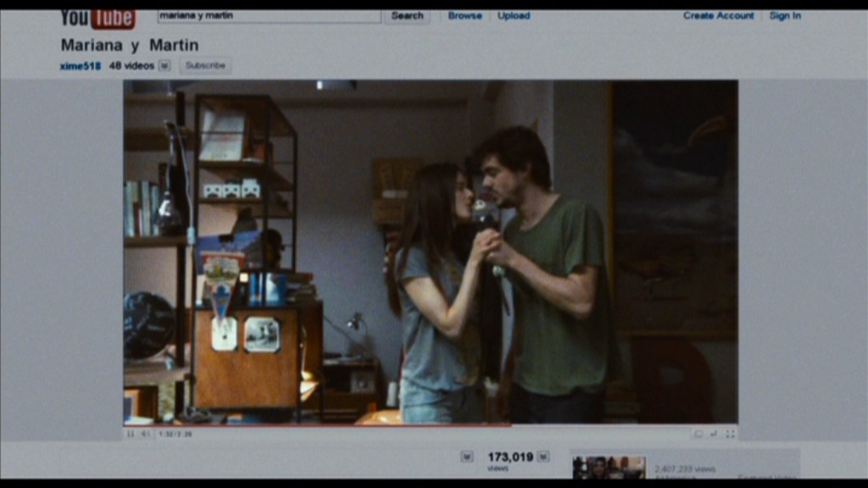The image size is (868, 488).
Task: Toggle the popup player size icon
Action: coord(698,435)
